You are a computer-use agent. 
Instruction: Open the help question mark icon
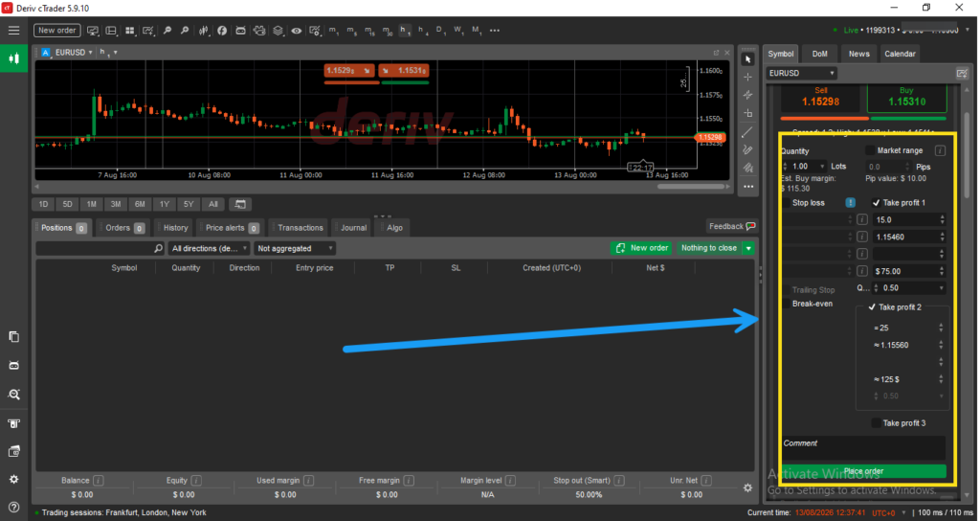13,507
